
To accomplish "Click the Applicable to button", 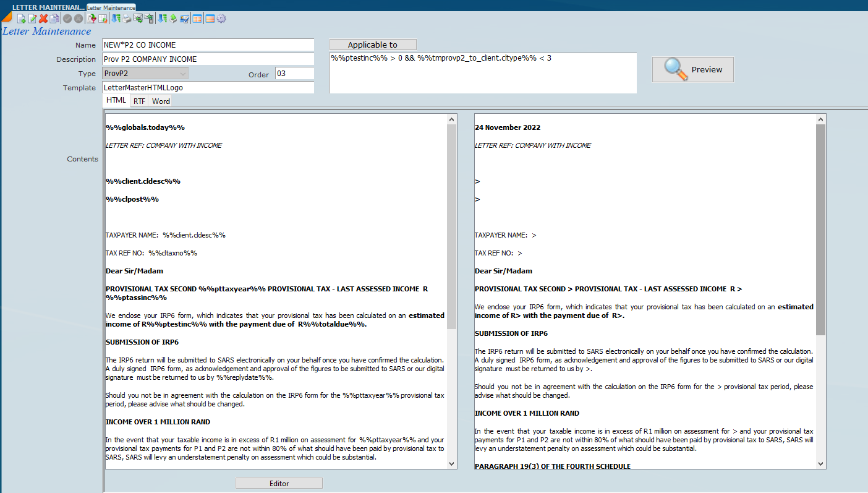I will pyautogui.click(x=372, y=45).
